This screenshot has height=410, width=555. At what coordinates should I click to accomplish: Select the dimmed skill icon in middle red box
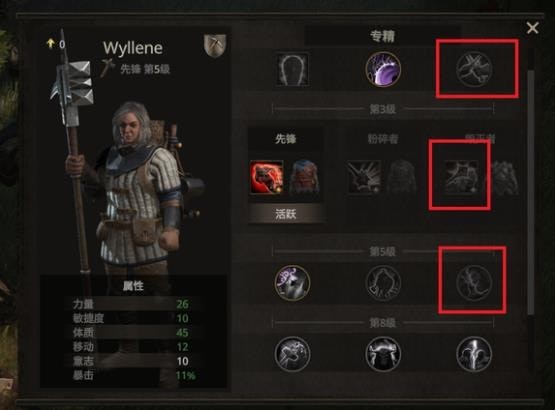pos(461,177)
